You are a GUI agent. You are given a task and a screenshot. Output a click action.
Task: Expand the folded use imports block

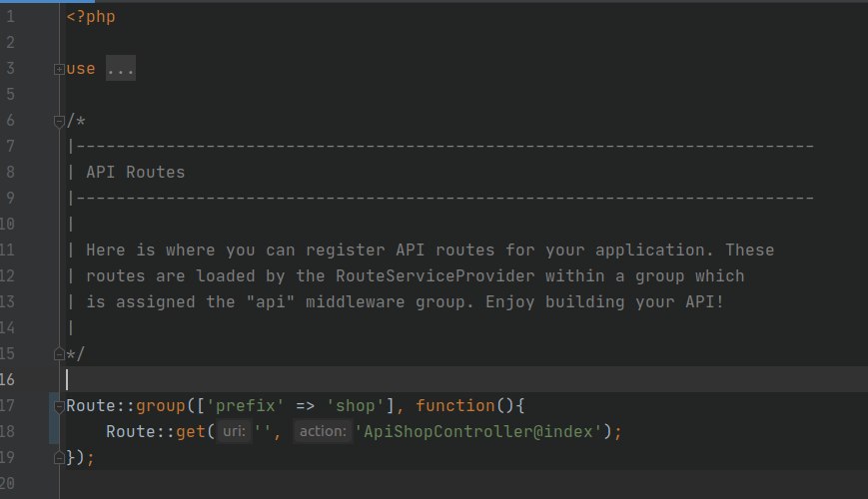(59, 69)
